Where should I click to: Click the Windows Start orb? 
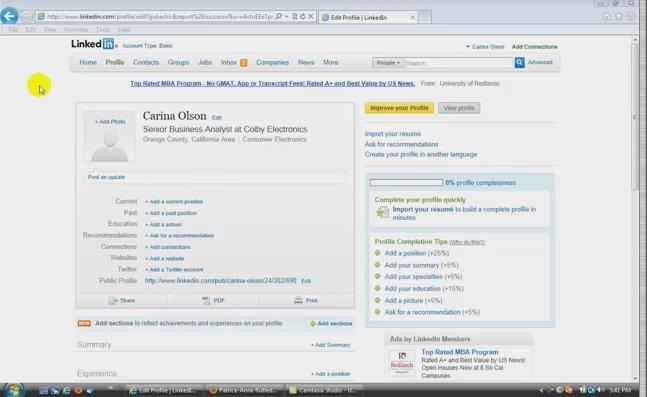pyautogui.click(x=13, y=390)
